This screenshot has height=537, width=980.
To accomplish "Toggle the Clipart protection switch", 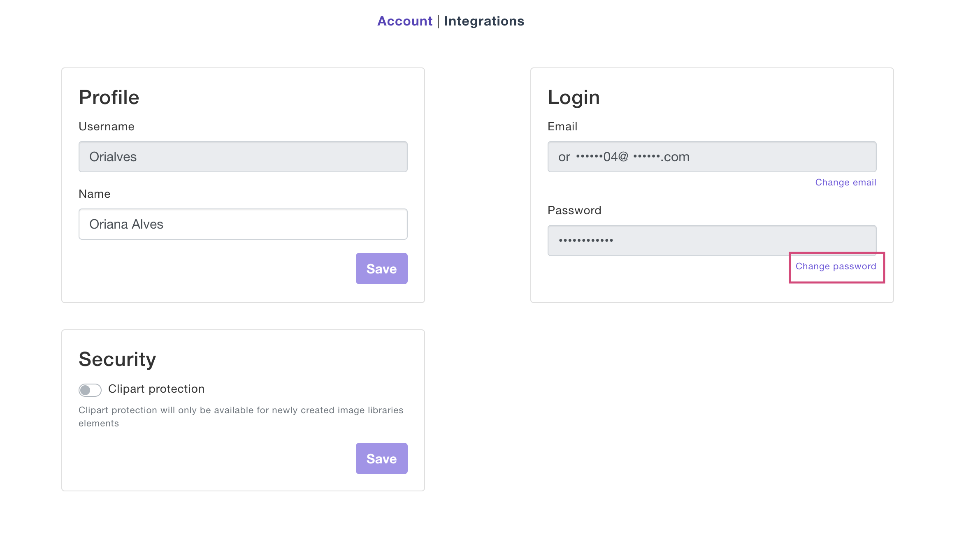I will tap(90, 390).
